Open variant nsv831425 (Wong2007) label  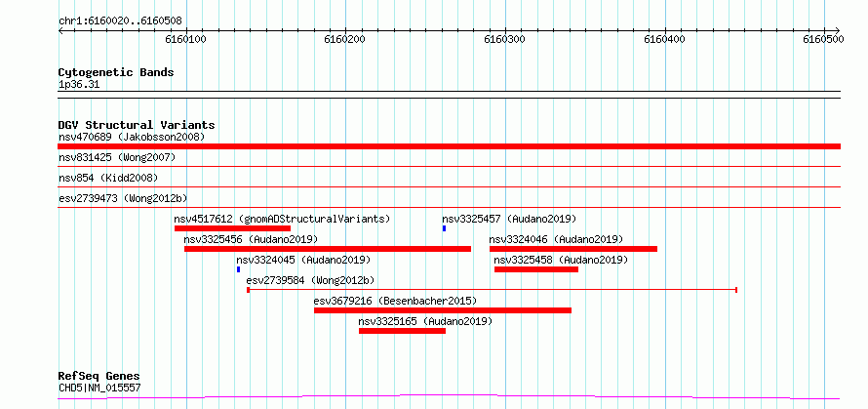pyautogui.click(x=117, y=157)
